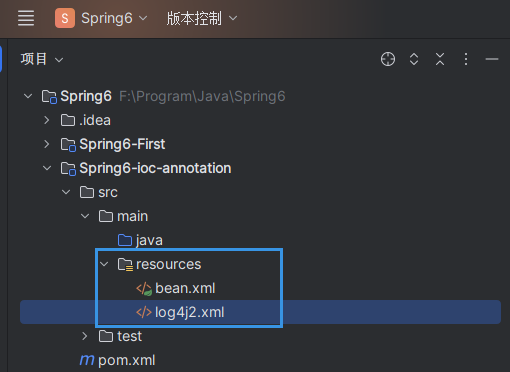Viewport: 510px width, 372px height.
Task: Select the .idea folder name
Action: click(x=95, y=120)
